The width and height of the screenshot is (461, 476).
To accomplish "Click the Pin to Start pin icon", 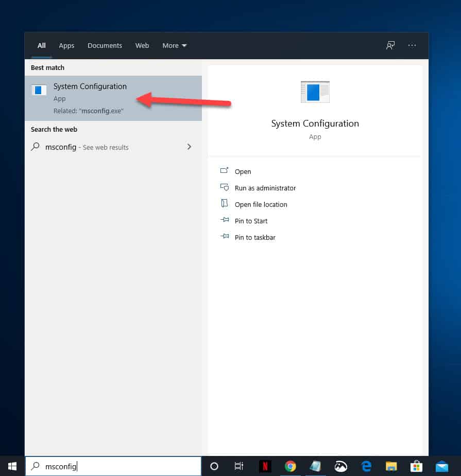I will coord(225,220).
